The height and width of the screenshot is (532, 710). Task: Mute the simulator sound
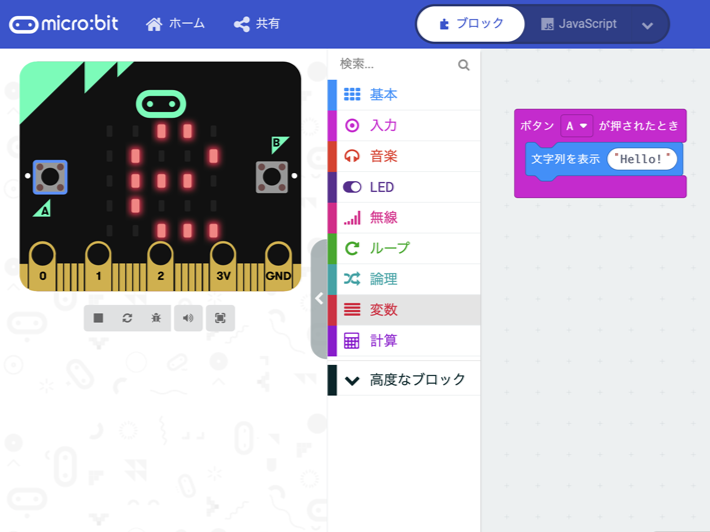tap(188, 318)
